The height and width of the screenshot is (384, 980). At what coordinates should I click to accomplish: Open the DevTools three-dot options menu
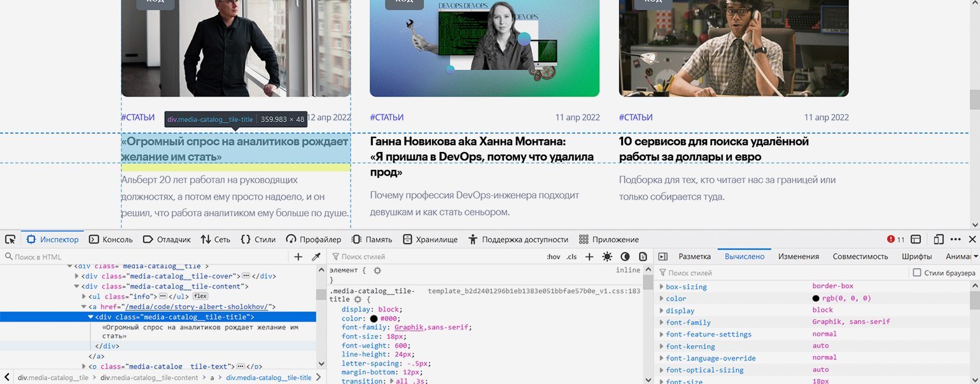click(956, 240)
